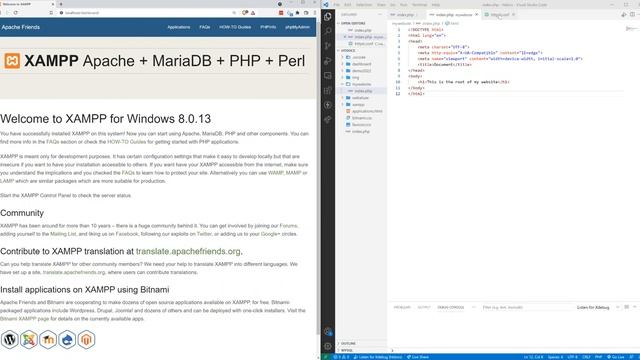Click Go Live in the VS Code status bar
Screen dimensions: 640x360
(616, 357)
